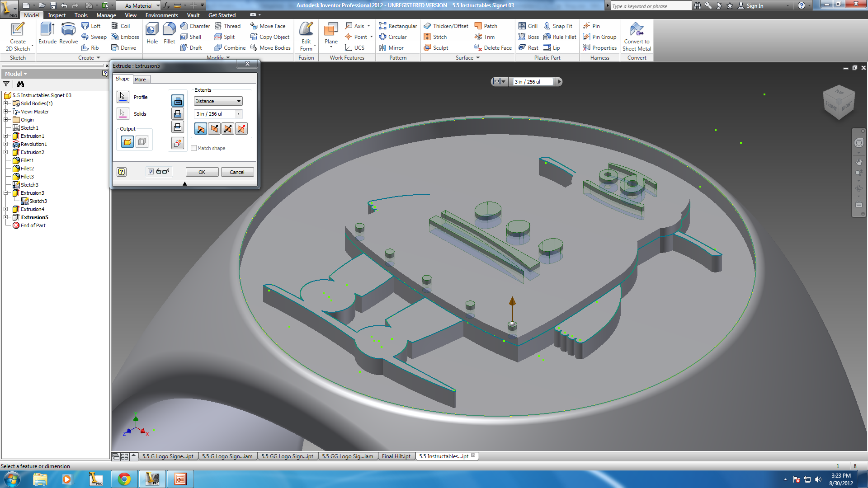Select the Fillet tool
The width and height of the screenshot is (868, 488).
pos(169,33)
